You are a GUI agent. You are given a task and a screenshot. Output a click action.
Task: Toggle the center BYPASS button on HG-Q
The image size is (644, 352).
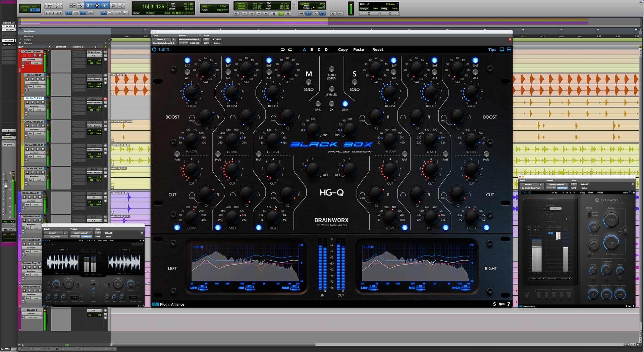pyautogui.click(x=331, y=89)
